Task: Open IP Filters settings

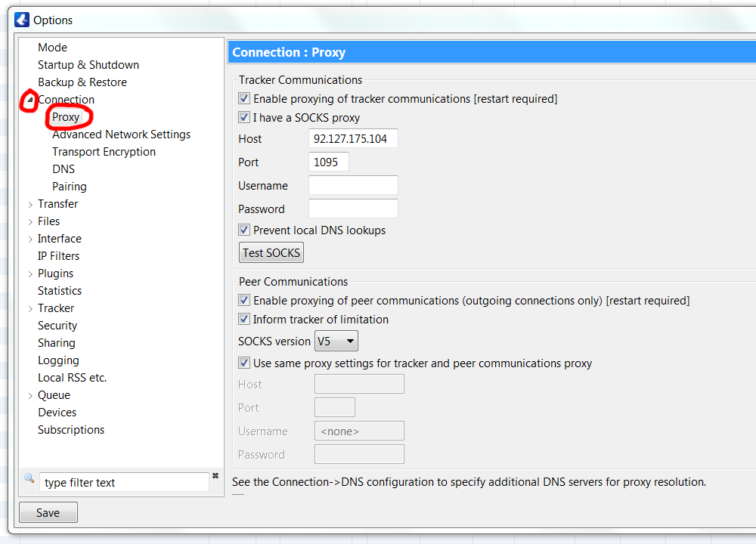Action: [x=59, y=256]
